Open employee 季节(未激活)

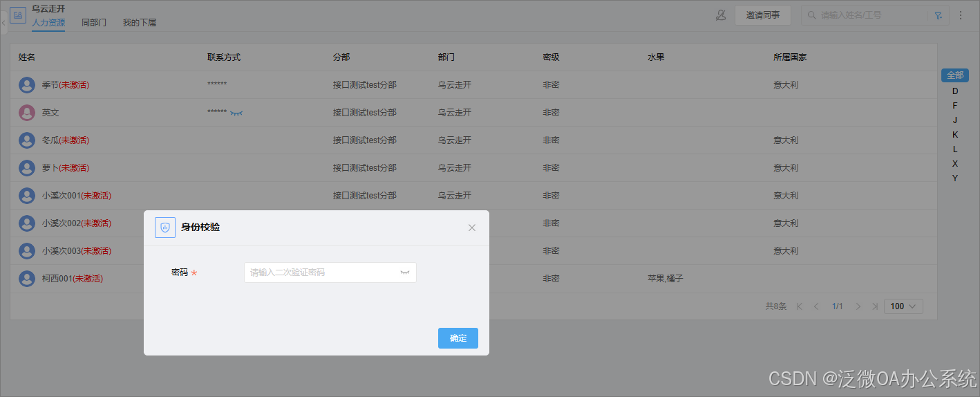pyautogui.click(x=66, y=85)
